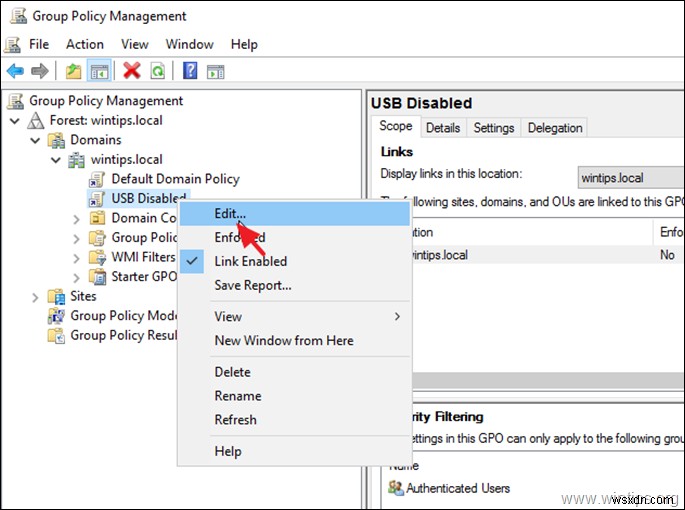Choose Refresh from the context menu

tap(295, 420)
